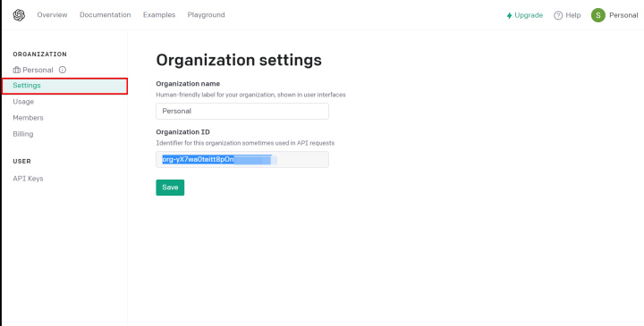Viewport: 644px width, 326px height.
Task: Click the briefcase icon next to Personal
Action: 16,70
